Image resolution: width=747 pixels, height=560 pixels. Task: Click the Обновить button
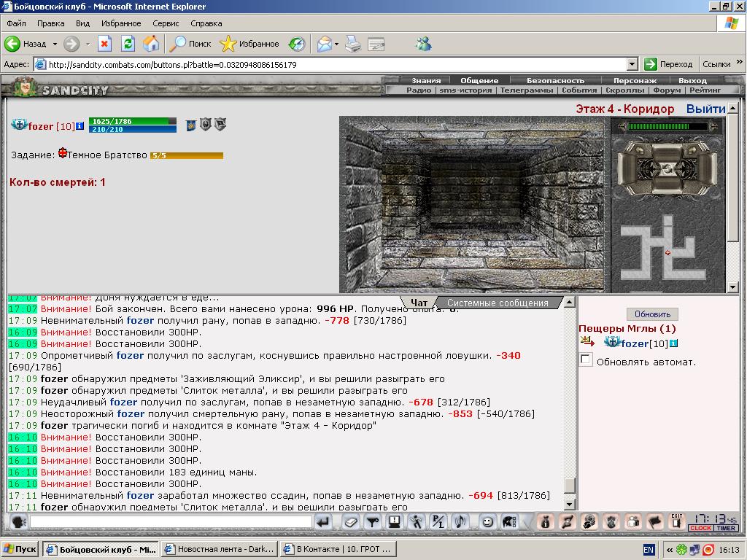point(652,314)
